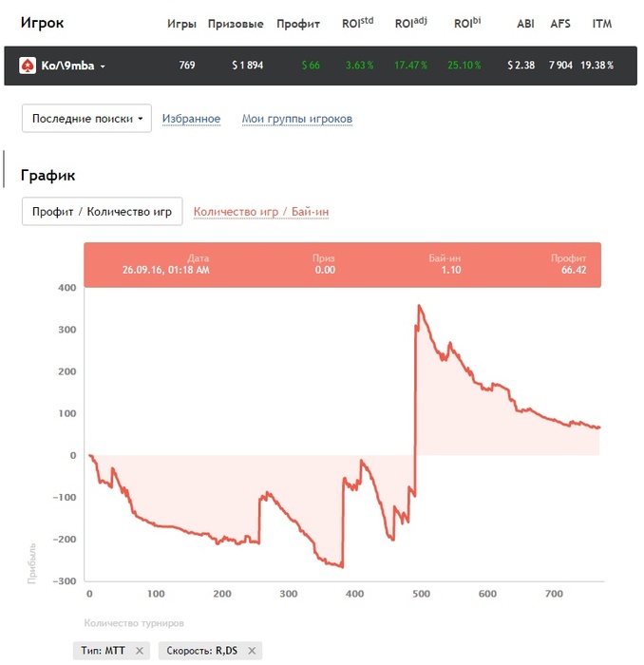
Task: Select the Профит / Количество игр tab
Action: (103, 211)
